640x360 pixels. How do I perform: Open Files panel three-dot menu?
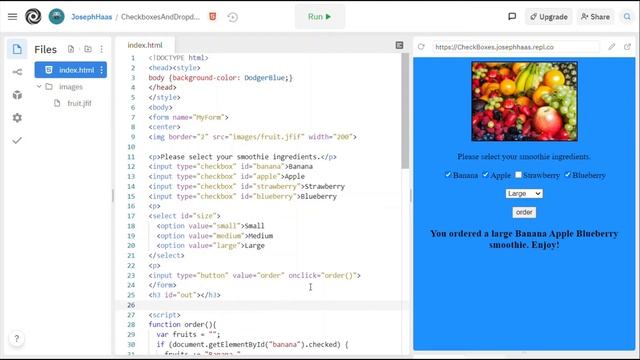102,49
